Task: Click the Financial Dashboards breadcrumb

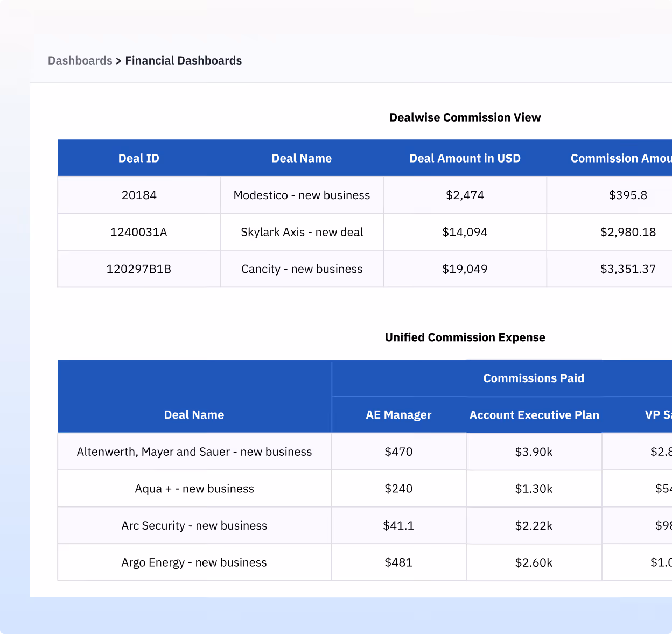Action: 183,60
